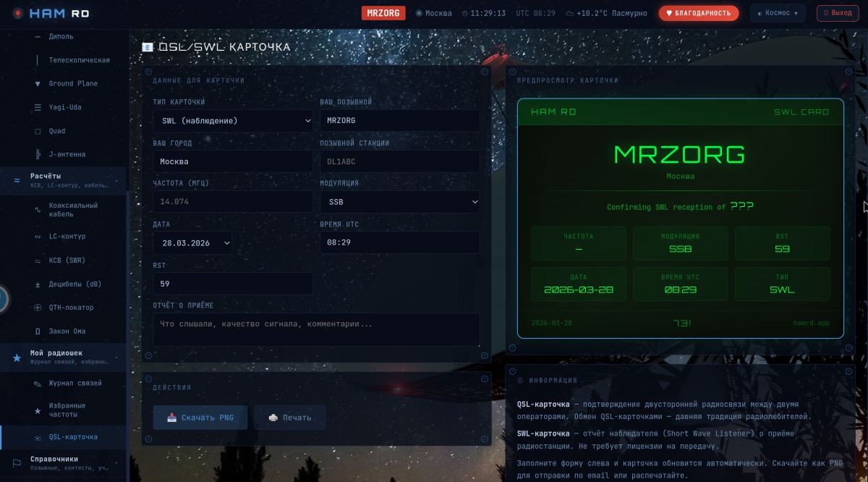Click the 73! text on preview card

point(681,323)
